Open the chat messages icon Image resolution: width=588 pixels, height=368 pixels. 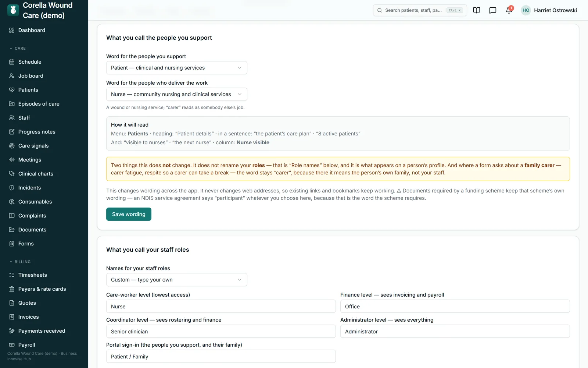[x=493, y=10]
